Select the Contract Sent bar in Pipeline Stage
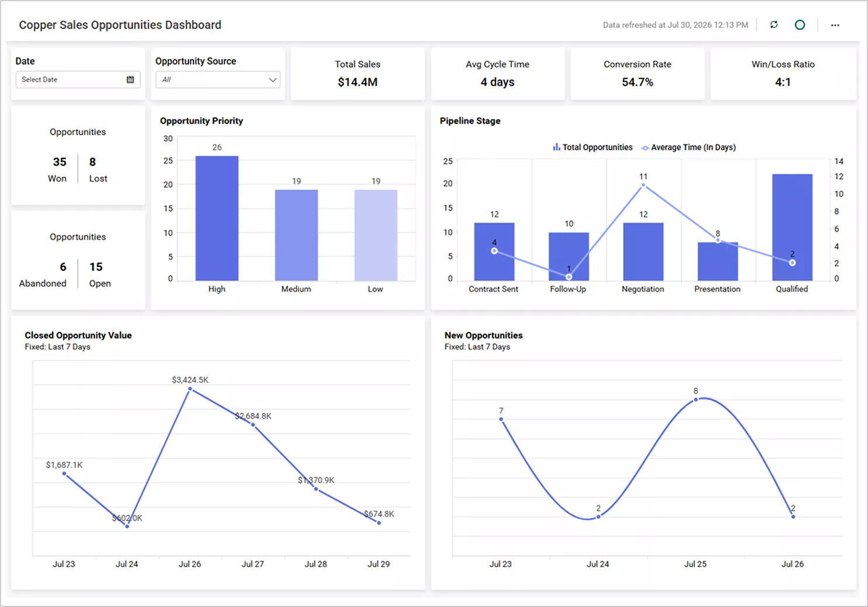Viewport: 868px width, 607px height. click(x=494, y=251)
